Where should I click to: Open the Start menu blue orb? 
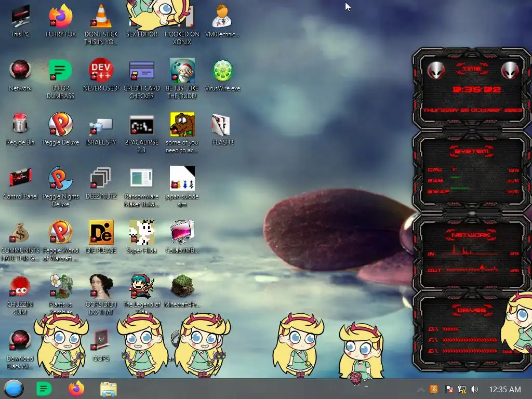click(14, 389)
